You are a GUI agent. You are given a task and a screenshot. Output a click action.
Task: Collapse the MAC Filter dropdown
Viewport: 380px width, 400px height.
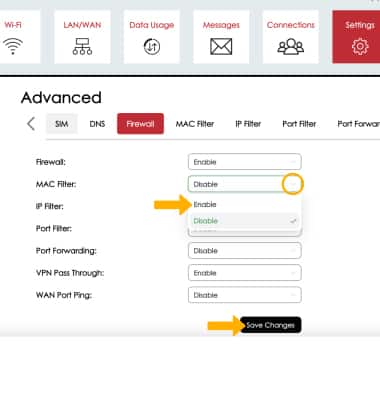(245, 184)
